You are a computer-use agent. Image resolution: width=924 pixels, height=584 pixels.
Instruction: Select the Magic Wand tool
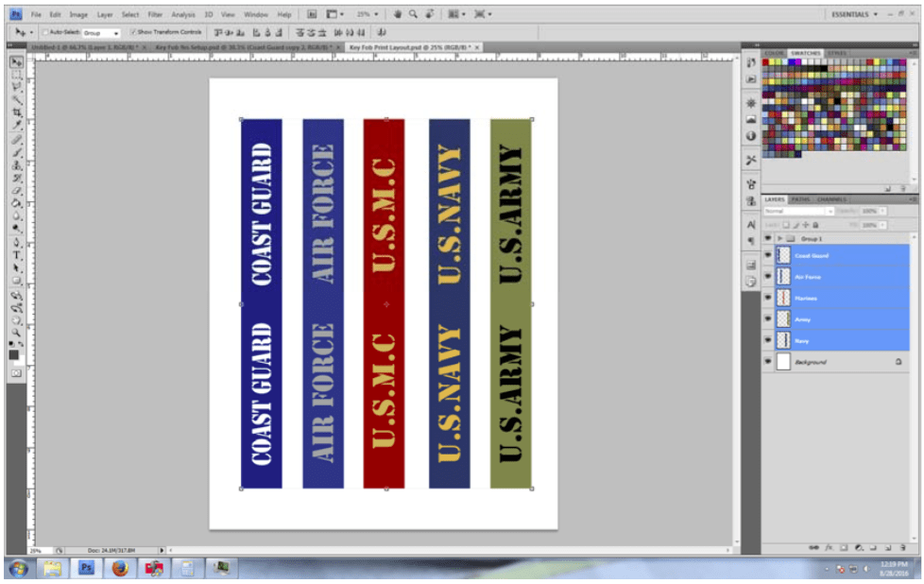tap(16, 99)
